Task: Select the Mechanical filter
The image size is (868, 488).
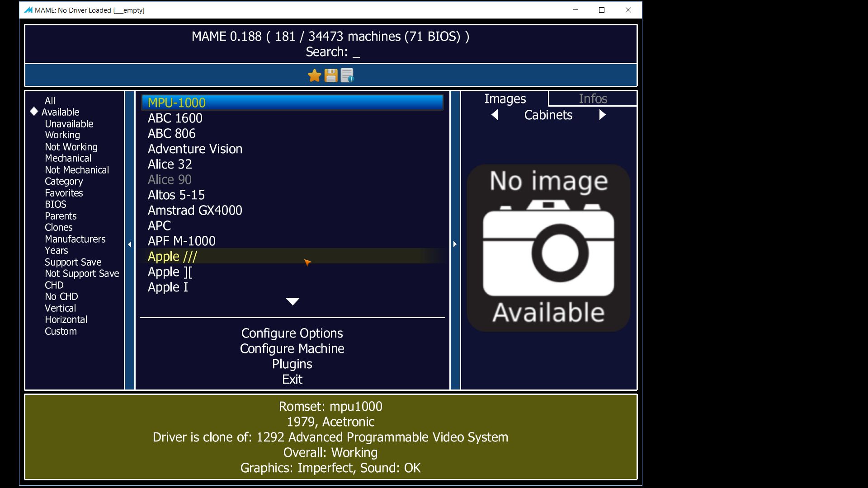Action: click(x=68, y=158)
